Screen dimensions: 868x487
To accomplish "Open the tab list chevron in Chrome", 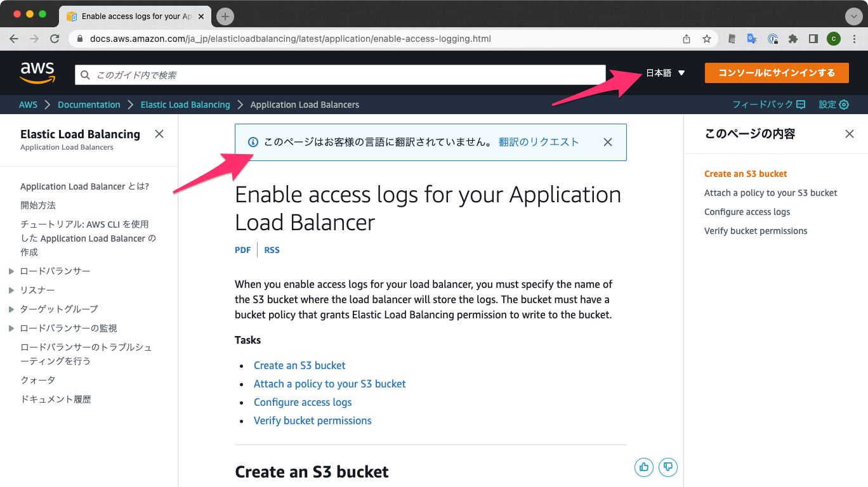I will [x=853, y=16].
